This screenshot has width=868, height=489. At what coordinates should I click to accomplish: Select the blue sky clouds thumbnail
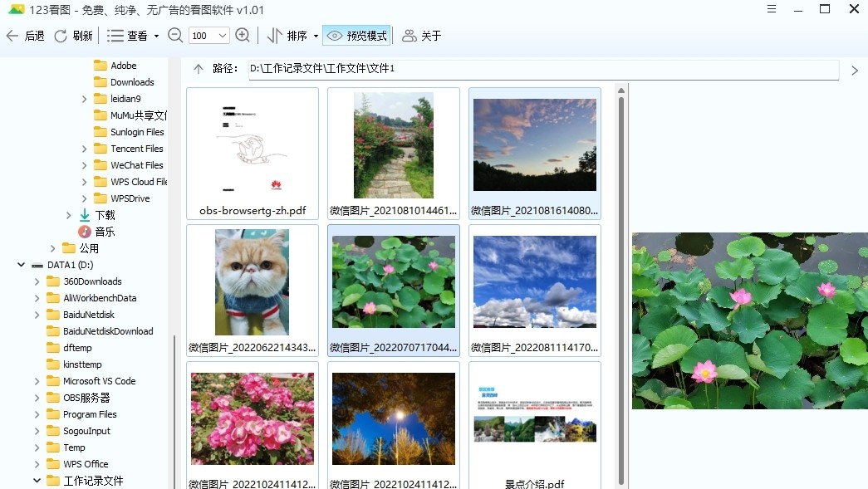click(x=535, y=291)
